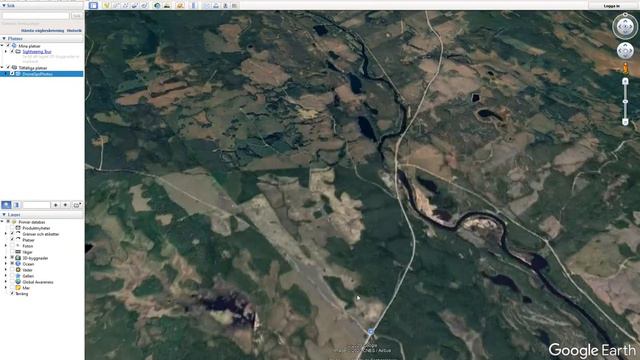The width and height of the screenshot is (640, 360).
Task: Click the Logga in button
Action: (611, 5)
